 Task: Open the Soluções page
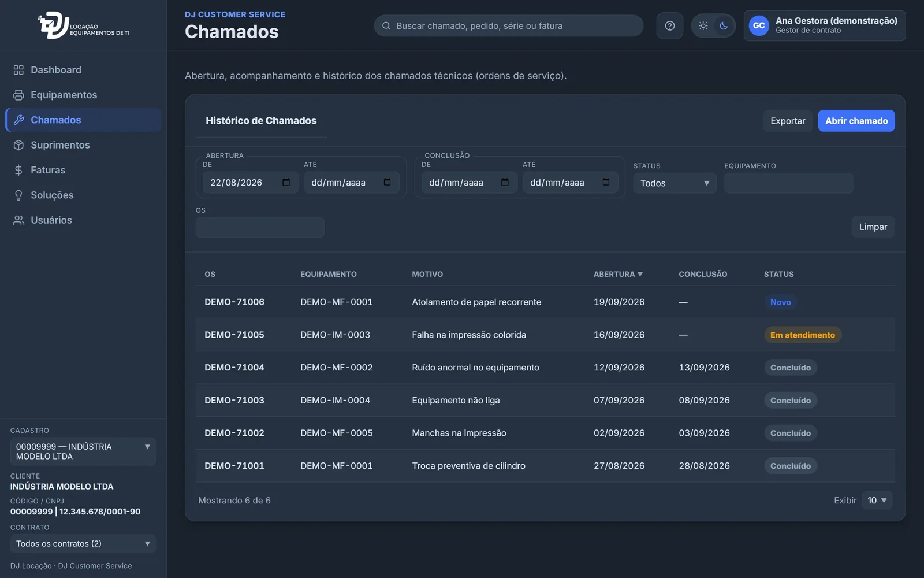click(x=83, y=195)
